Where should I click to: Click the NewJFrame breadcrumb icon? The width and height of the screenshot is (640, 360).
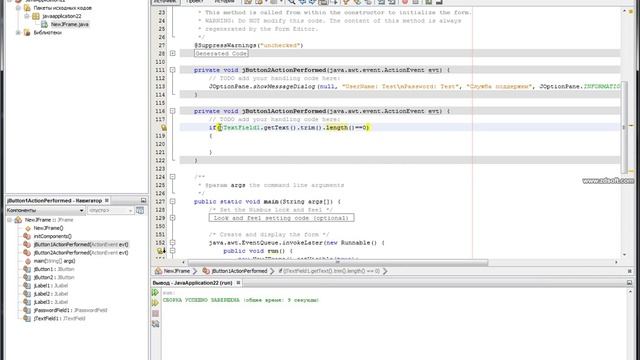tap(158, 271)
